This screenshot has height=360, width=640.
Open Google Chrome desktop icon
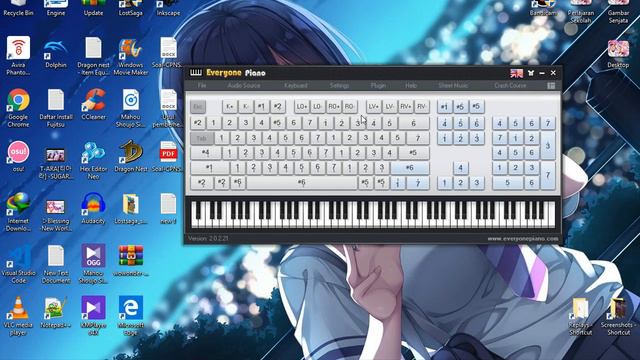[x=18, y=108]
